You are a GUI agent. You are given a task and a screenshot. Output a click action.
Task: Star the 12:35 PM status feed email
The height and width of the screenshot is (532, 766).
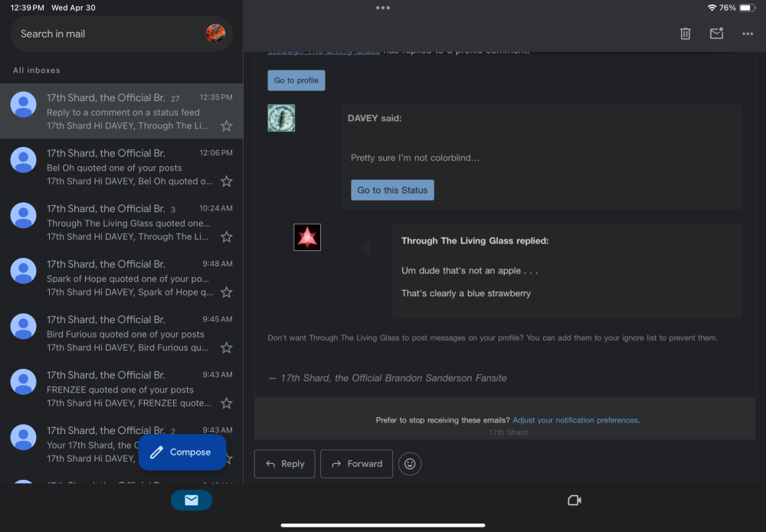click(x=226, y=126)
